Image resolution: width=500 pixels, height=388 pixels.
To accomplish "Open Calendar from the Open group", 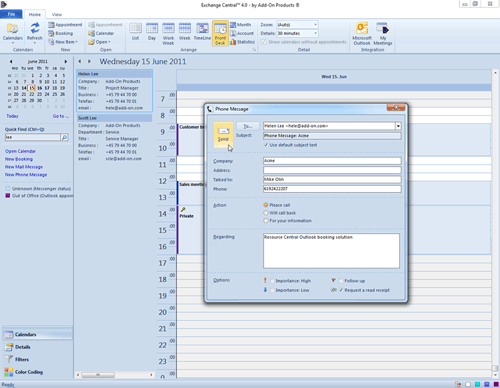I will 101,33.
